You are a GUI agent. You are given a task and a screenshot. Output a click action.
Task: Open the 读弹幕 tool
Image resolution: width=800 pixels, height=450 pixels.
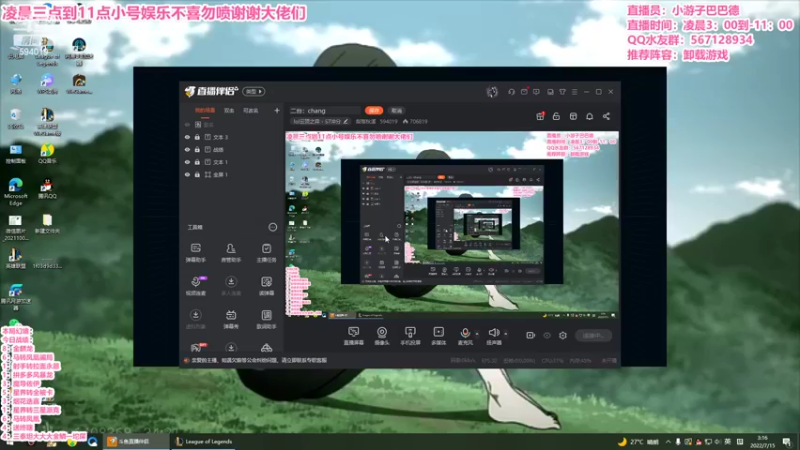tap(266, 286)
